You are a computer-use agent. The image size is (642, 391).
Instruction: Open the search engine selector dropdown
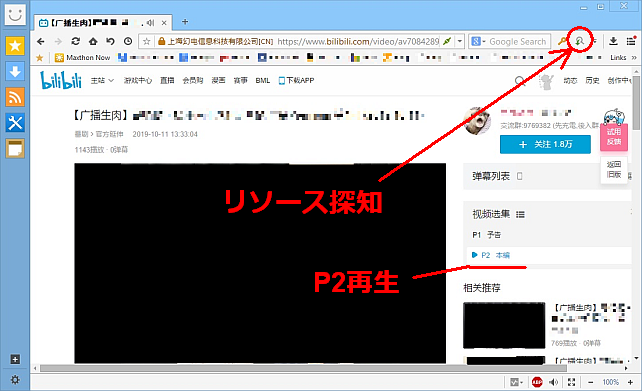tap(478, 41)
